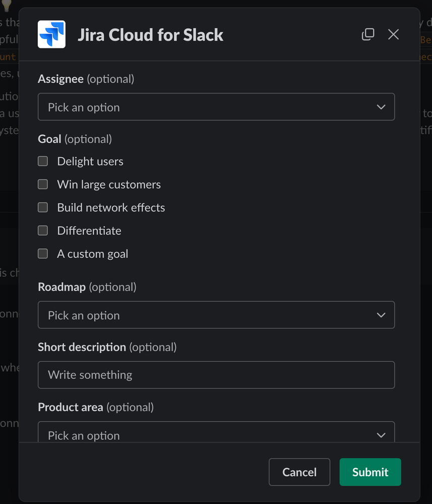
Task: Select the Differentiate checkbox
Action: pos(43,231)
